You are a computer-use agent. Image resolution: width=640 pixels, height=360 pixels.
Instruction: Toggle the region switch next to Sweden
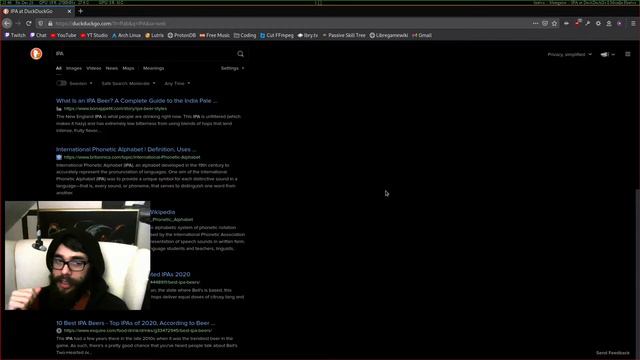click(x=61, y=83)
